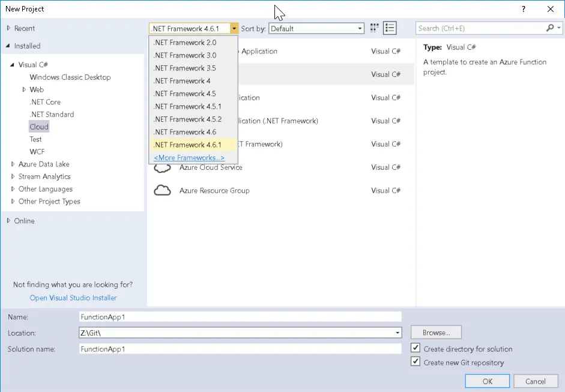The image size is (565, 392).
Task: Choose .NET Framework 4 option
Action: coord(193,80)
